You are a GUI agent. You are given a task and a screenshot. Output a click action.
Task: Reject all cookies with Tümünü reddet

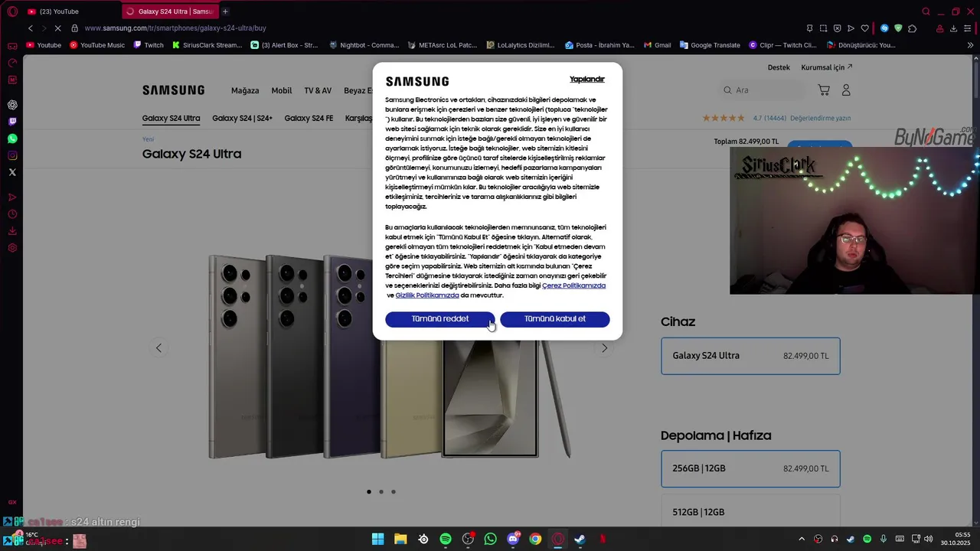(440, 319)
